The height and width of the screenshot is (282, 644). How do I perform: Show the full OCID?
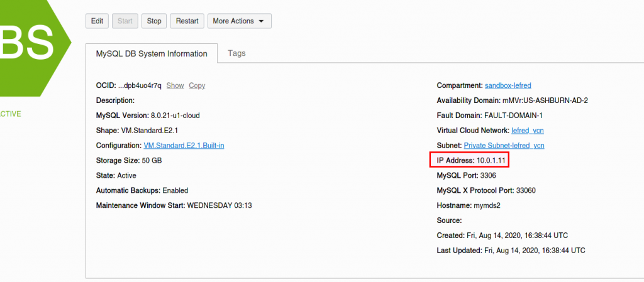[x=175, y=85]
